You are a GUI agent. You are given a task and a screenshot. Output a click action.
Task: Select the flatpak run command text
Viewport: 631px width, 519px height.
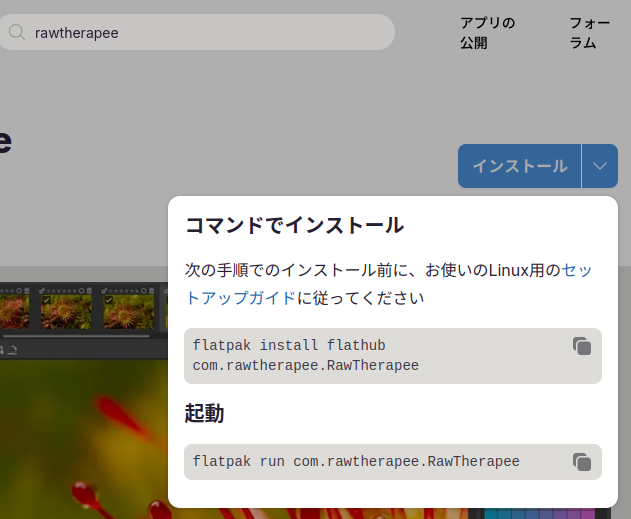coord(356,461)
